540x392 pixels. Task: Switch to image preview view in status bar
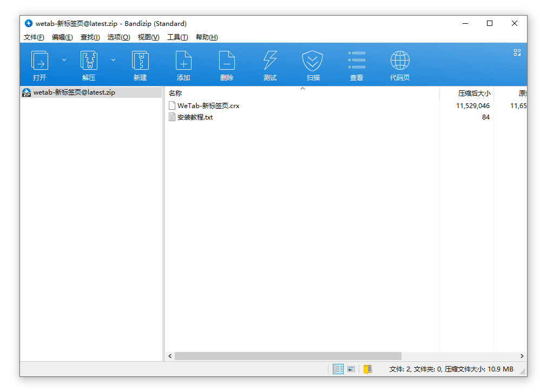tap(351, 369)
